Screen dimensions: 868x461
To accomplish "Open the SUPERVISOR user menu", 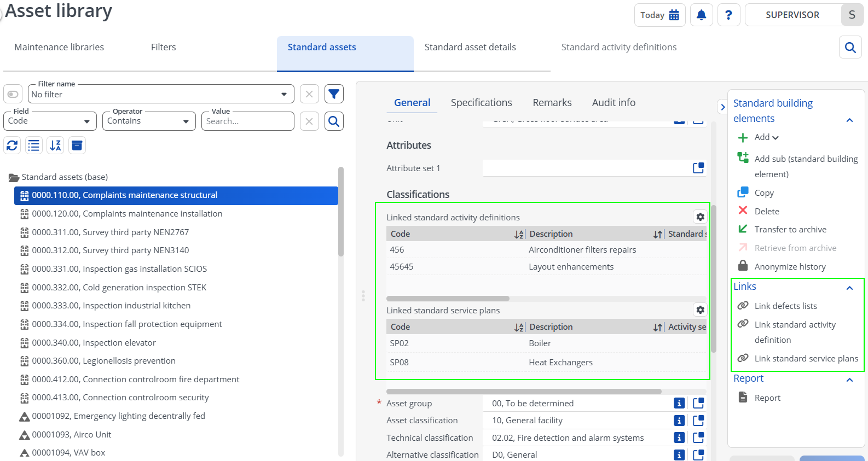I will point(804,15).
